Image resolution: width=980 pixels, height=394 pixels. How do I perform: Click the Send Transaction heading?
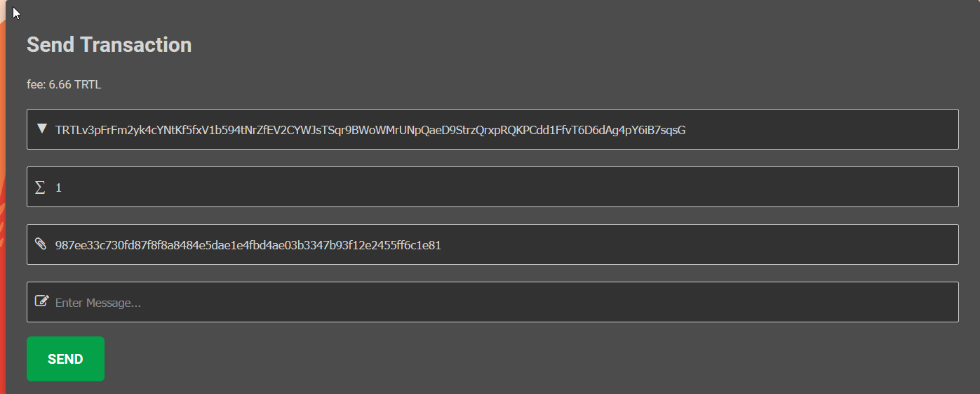coord(109,45)
